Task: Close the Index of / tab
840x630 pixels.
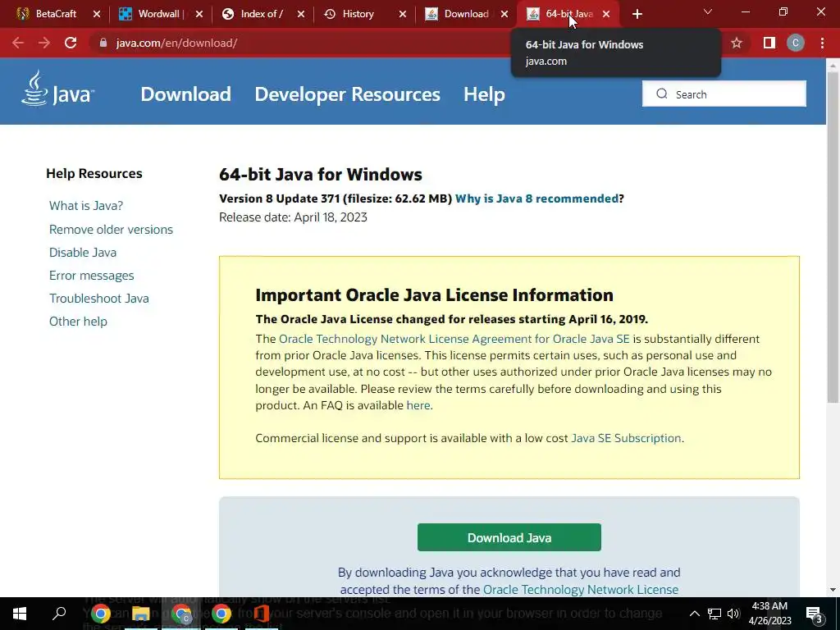Action: pyautogui.click(x=300, y=14)
